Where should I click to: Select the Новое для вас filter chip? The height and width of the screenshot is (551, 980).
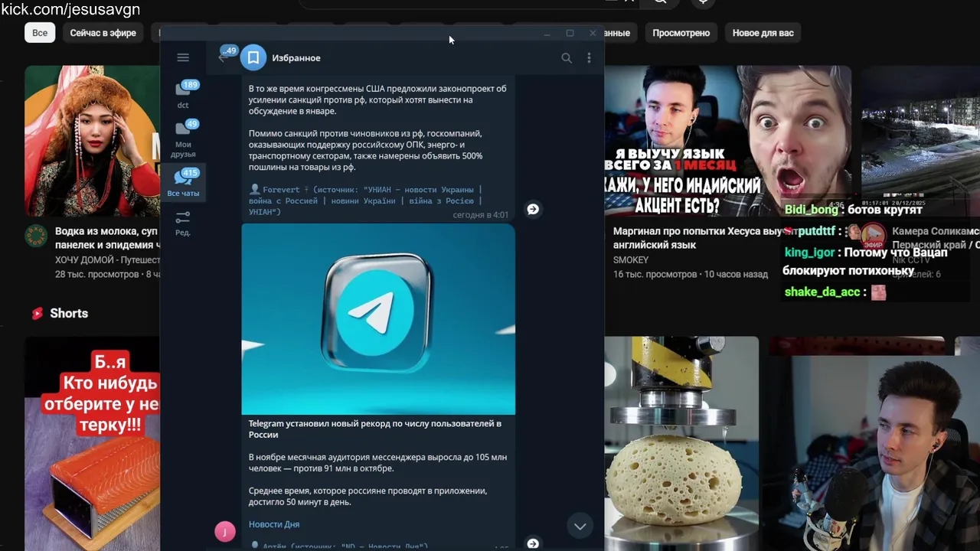click(x=763, y=33)
